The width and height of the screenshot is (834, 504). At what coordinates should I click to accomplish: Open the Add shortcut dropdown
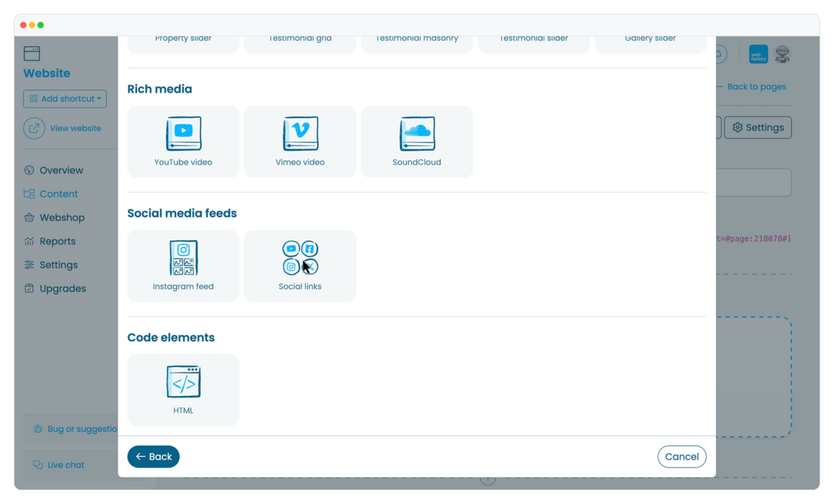pos(65,99)
